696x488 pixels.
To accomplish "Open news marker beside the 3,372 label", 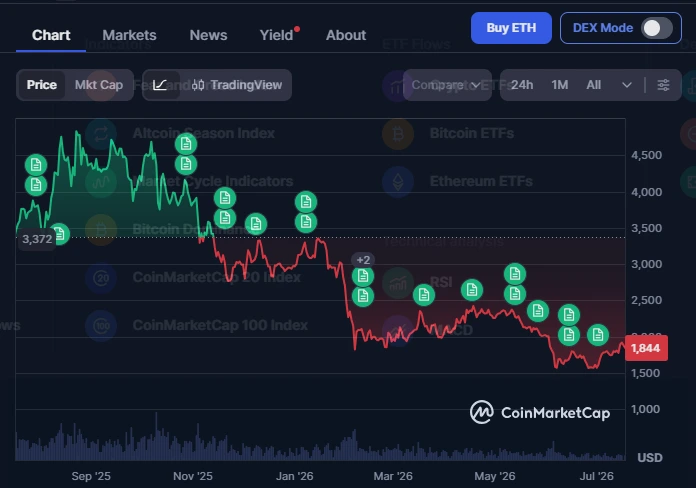I will tap(59, 234).
